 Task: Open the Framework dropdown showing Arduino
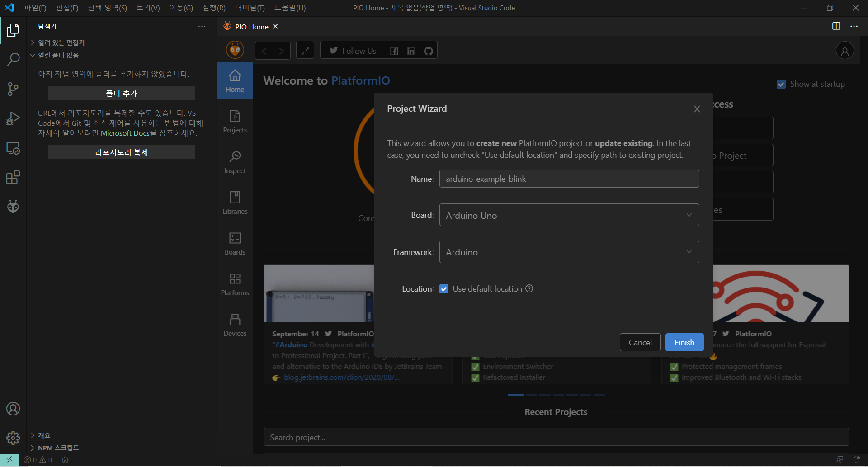569,252
